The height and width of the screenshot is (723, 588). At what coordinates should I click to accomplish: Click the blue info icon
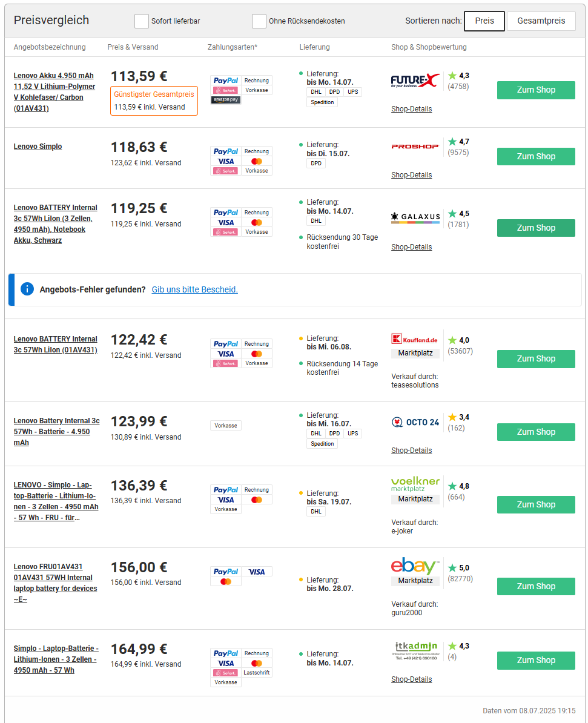tap(27, 289)
